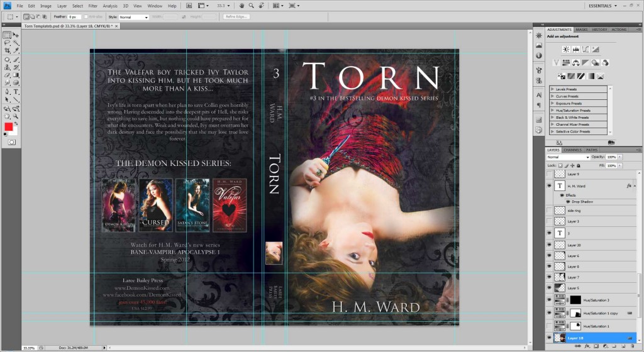Toggle Quick Mask mode button
Image resolution: width=644 pixels, height=352 pixels.
11,142
